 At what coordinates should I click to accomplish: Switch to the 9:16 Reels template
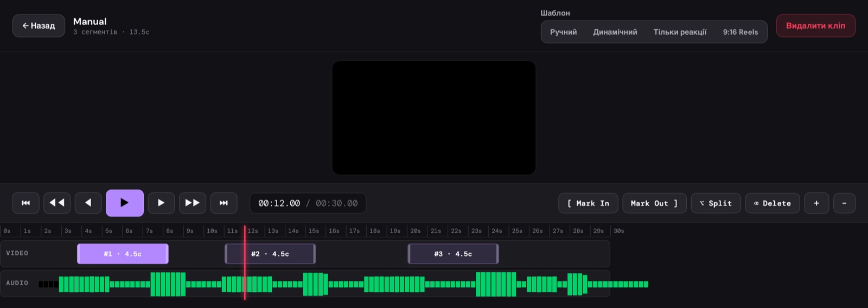(741, 32)
